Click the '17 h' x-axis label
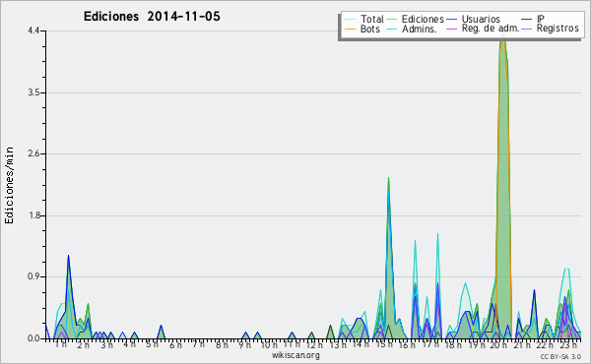This screenshot has height=364, width=591. pos(430,344)
